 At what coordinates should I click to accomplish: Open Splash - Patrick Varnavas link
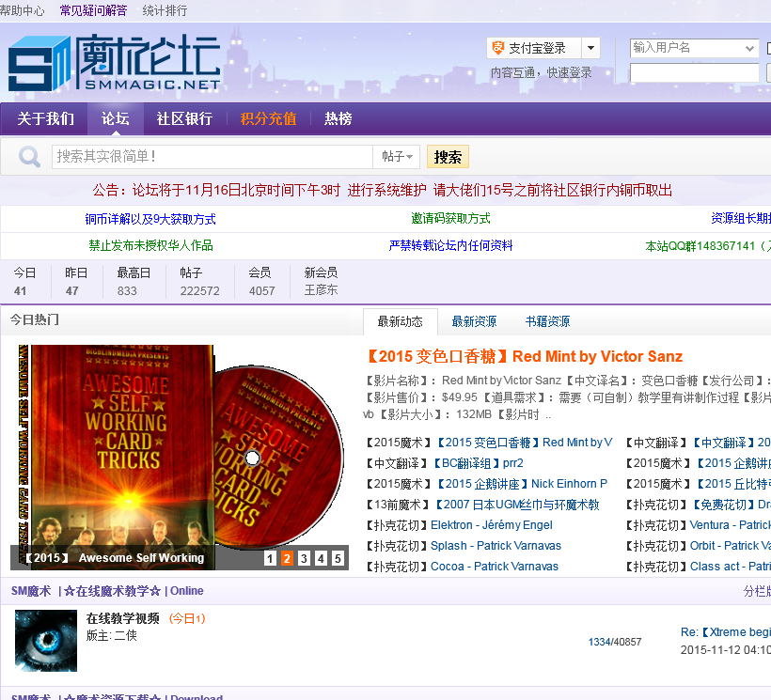496,546
